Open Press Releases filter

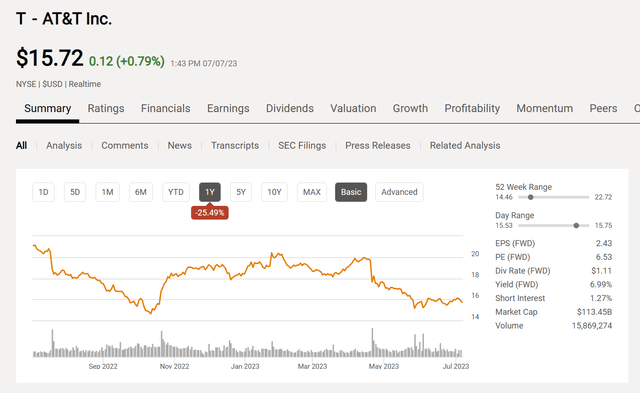pyautogui.click(x=378, y=146)
